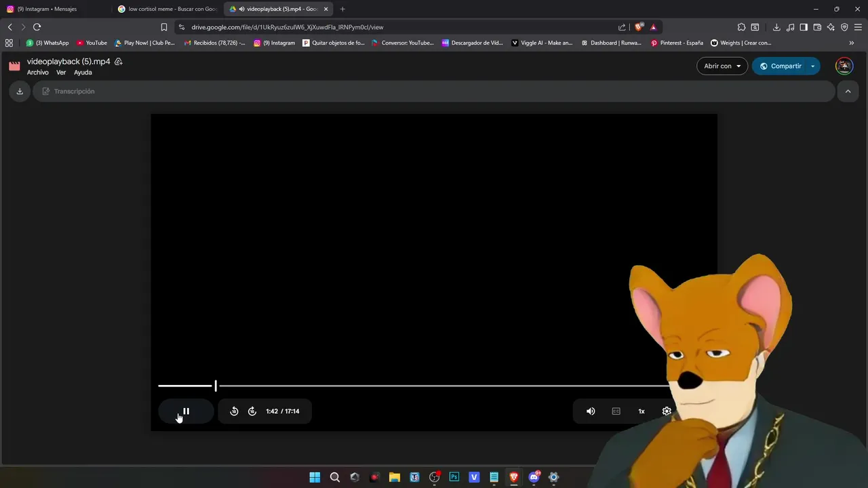Screen dimensions: 868x488
Task: Open the Ayuda menu
Action: pyautogui.click(x=83, y=73)
